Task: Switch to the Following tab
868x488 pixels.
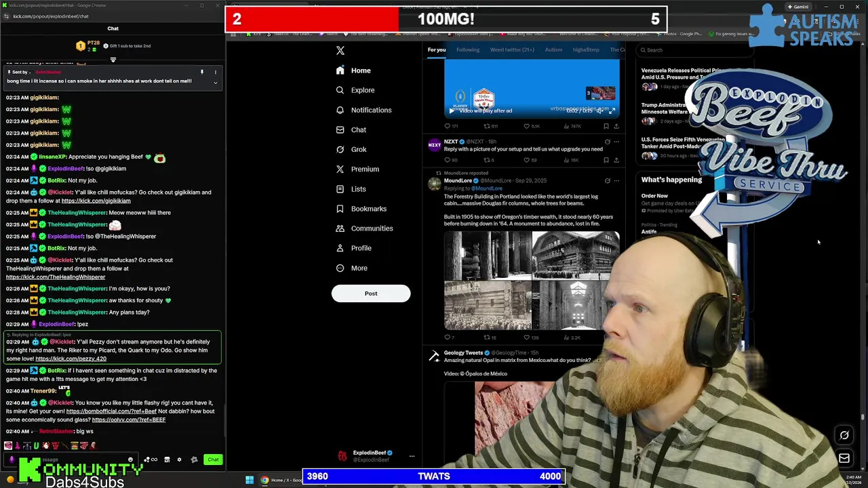Action: coord(467,49)
